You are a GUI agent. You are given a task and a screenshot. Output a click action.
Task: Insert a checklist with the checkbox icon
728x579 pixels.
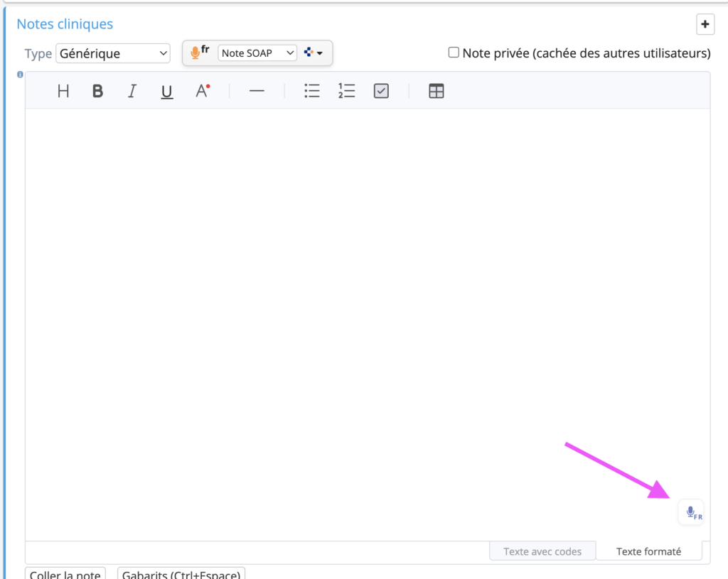(381, 91)
